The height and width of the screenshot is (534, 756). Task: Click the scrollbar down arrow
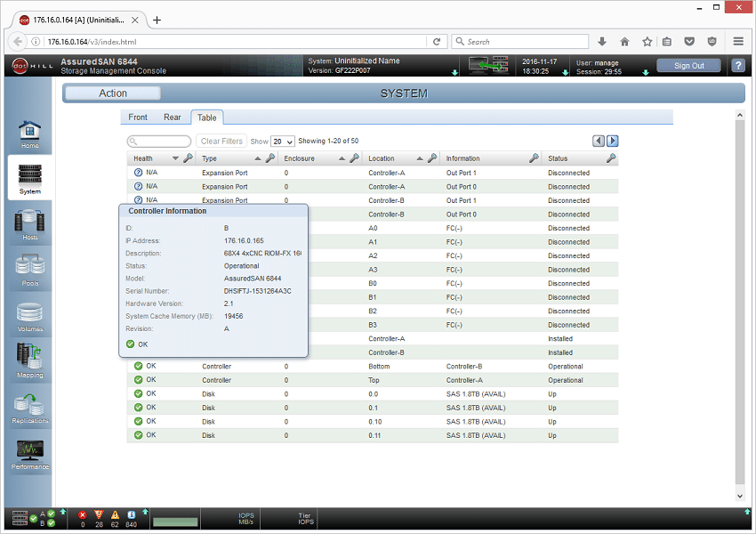[x=740, y=496]
